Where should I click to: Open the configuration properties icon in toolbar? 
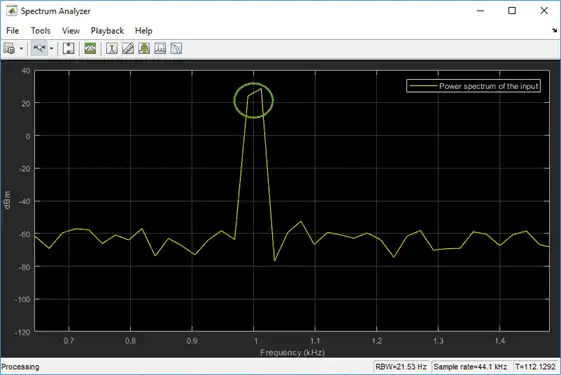(9, 48)
